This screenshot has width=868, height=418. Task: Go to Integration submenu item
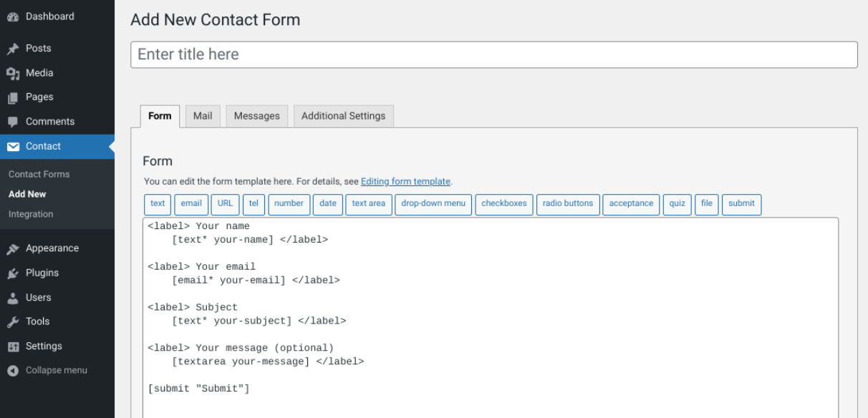tap(31, 214)
